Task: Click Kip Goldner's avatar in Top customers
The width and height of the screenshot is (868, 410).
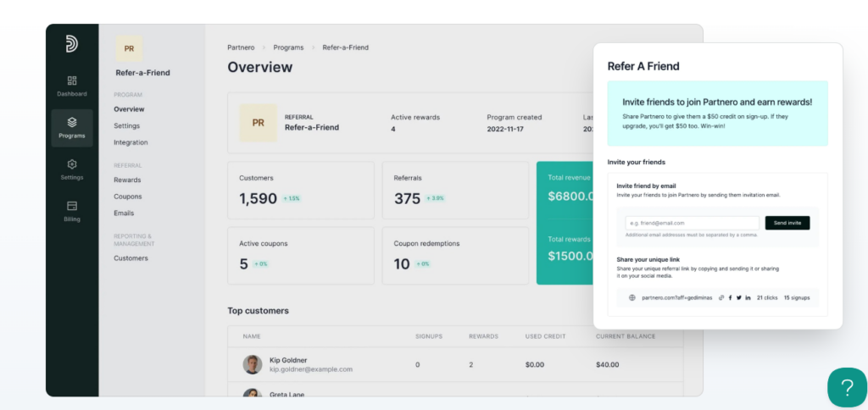Action: point(253,364)
